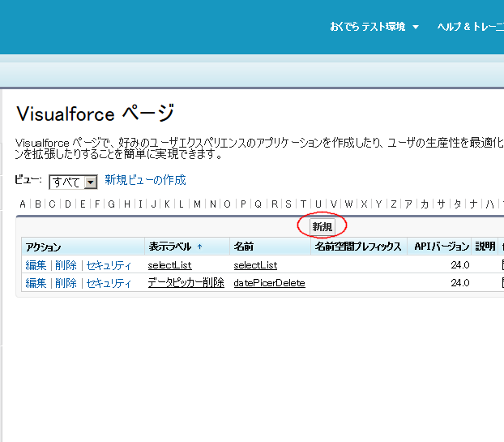
Task: Open selectList label link
Action: pos(169,265)
